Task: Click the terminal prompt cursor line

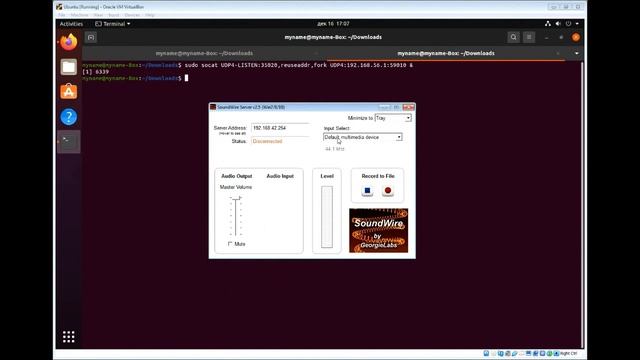Action: (136, 78)
